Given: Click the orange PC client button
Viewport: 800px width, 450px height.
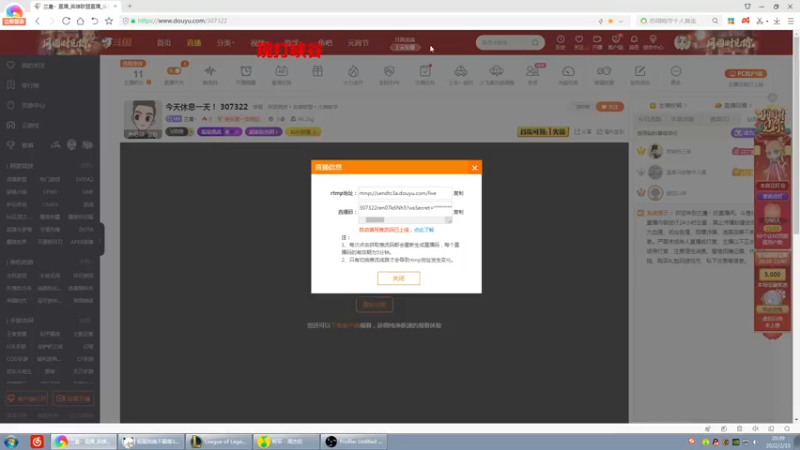Looking at the screenshot, I should [x=745, y=73].
